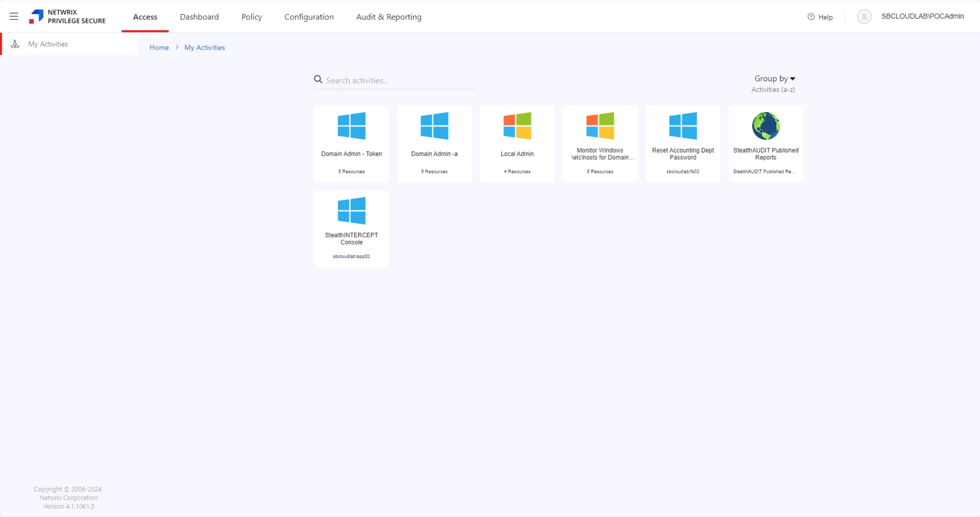This screenshot has width=980, height=517.
Task: Select My Activities in the sidebar
Action: click(69, 44)
